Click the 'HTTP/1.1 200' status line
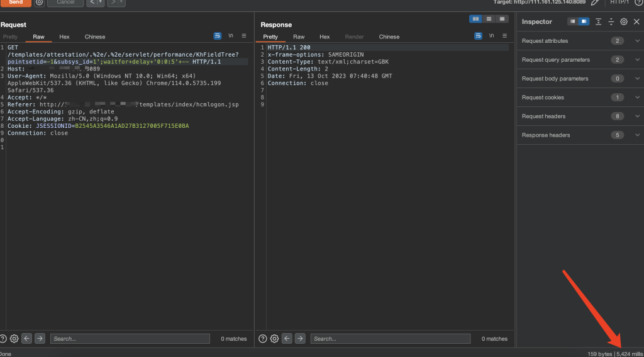The height and width of the screenshot is (357, 644). [289, 48]
